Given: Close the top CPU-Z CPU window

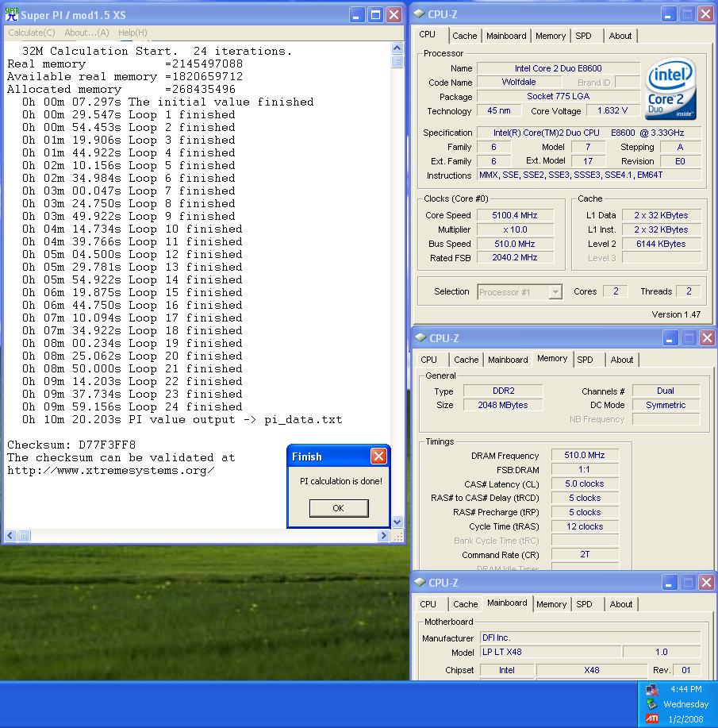Looking at the screenshot, I should click(705, 14).
